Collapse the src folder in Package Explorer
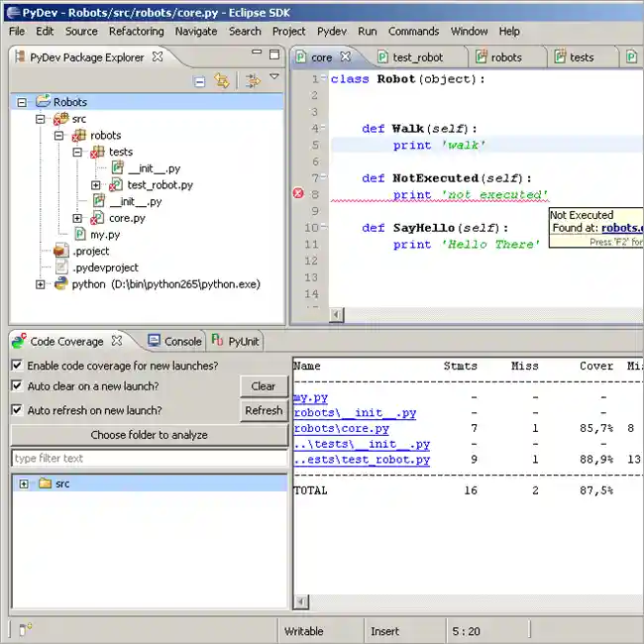Viewport: 644px width, 644px height. pos(41,119)
